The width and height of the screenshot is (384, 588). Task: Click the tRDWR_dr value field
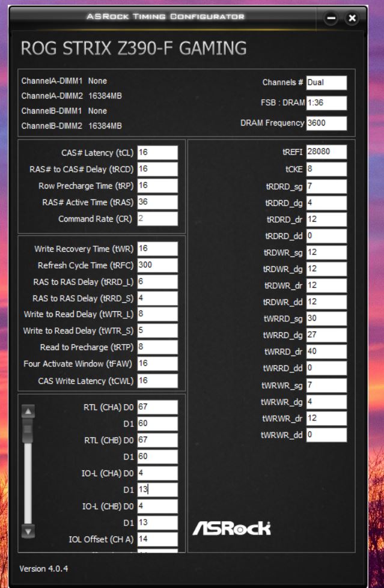[326, 285]
